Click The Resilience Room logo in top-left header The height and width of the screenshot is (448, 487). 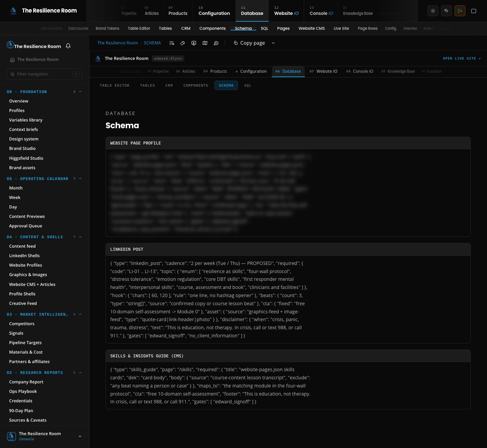click(x=13, y=11)
